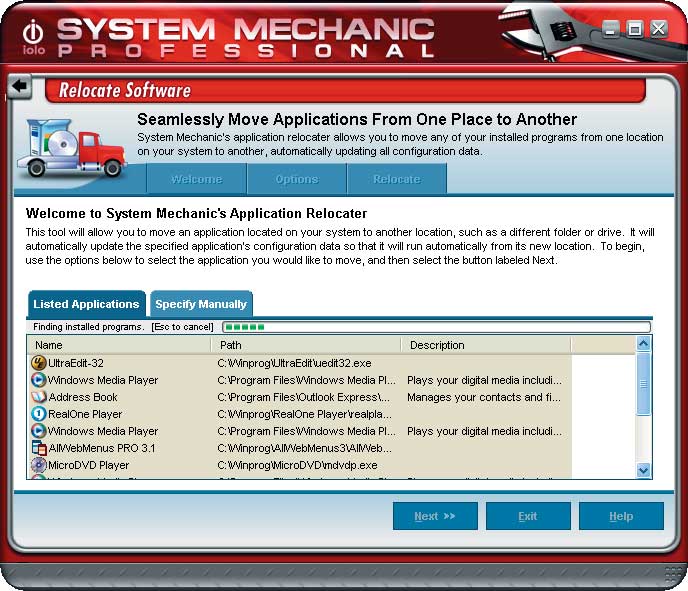Click the Outlook Express path cell
688x591 pixels.
point(304,397)
